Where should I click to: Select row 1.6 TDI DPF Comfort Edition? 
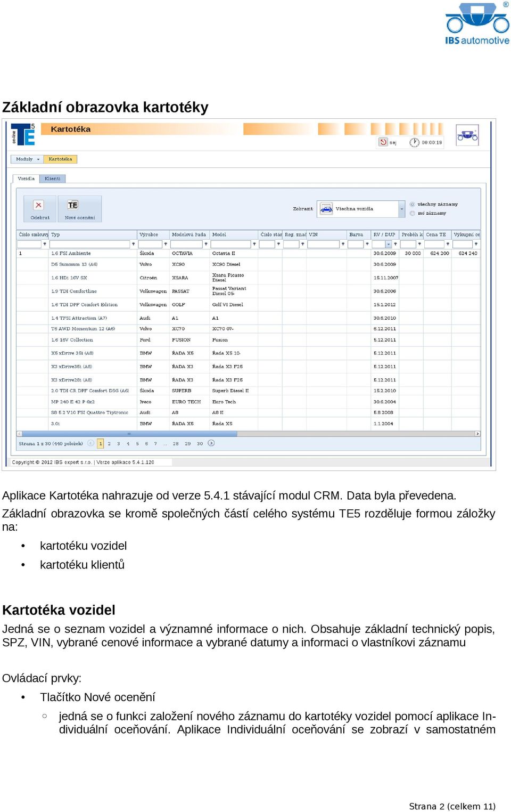click(249, 305)
